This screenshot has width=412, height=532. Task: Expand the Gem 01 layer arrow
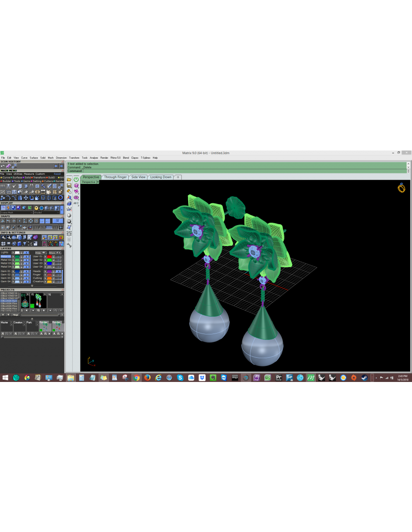point(13,271)
